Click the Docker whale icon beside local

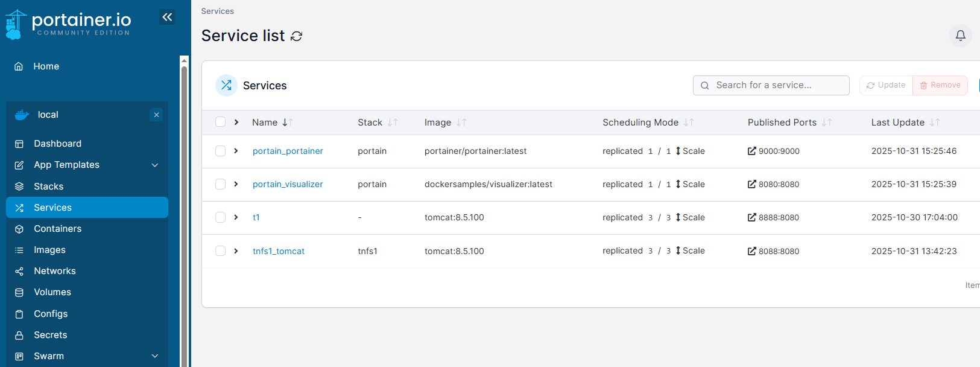(22, 115)
